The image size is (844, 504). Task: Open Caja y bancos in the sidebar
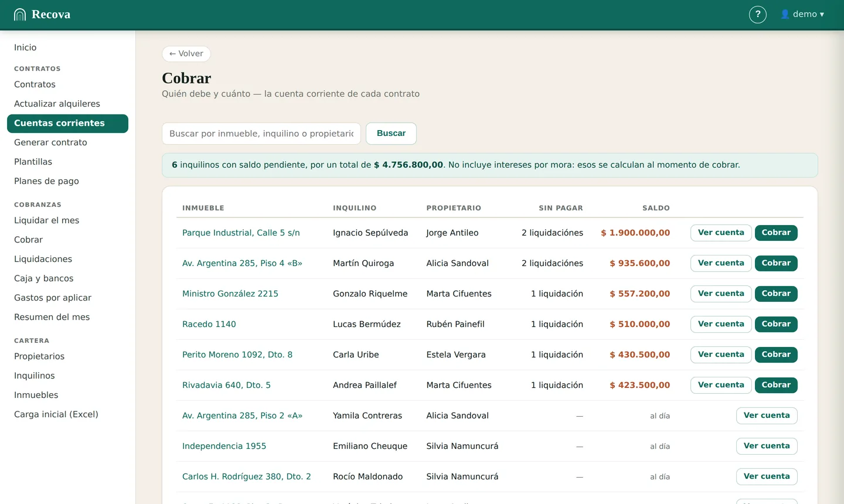click(x=67, y=278)
